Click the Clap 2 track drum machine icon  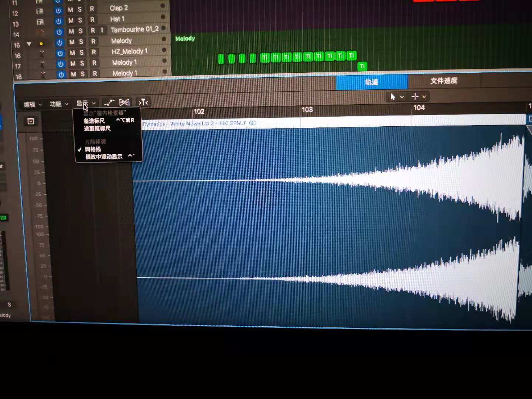40,11
